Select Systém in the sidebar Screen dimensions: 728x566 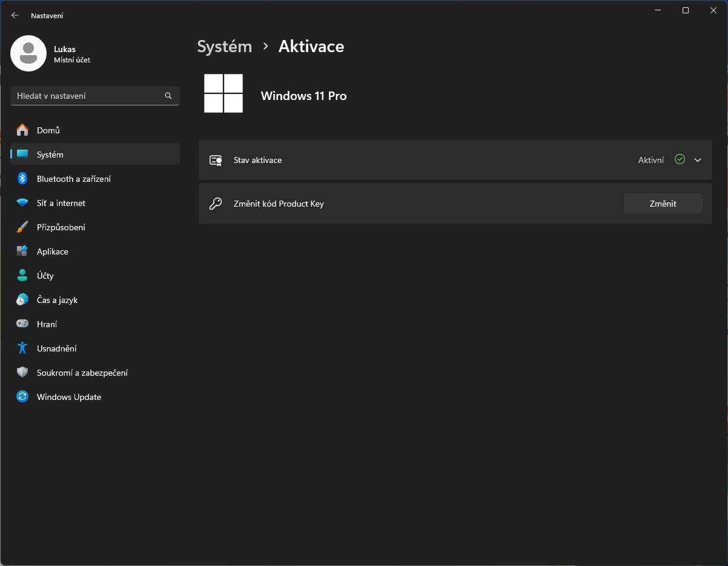[50, 155]
